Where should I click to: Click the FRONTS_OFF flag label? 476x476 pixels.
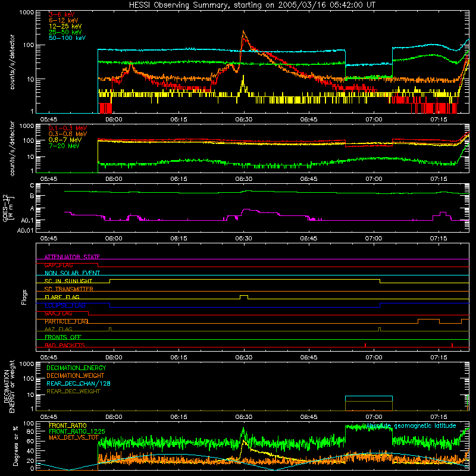(x=63, y=337)
